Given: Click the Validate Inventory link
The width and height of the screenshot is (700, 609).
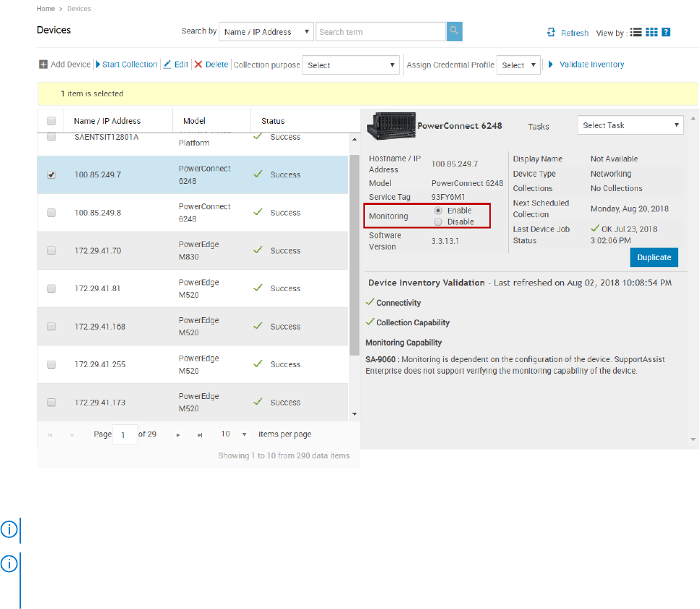Looking at the screenshot, I should [x=592, y=64].
